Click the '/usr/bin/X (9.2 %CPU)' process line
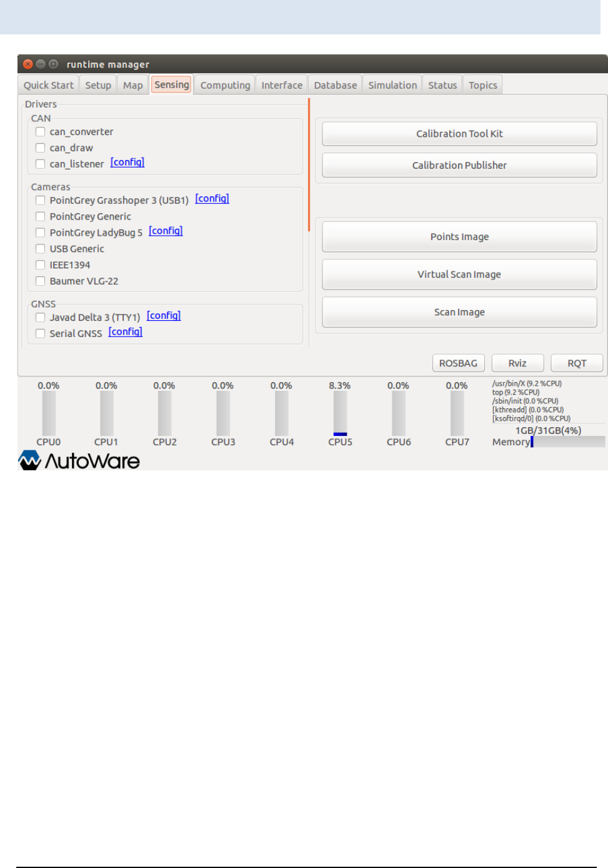The height and width of the screenshot is (868, 608). 527,383
